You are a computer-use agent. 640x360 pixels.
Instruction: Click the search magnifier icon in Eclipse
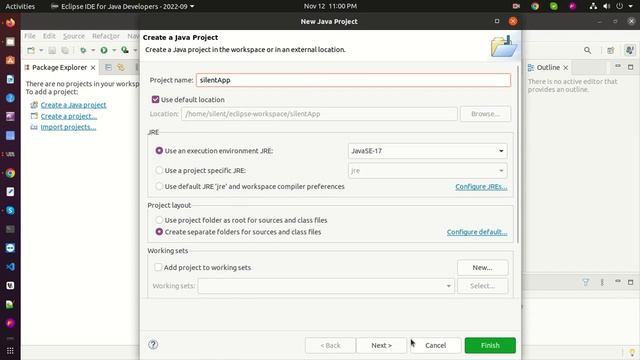(x=587, y=50)
